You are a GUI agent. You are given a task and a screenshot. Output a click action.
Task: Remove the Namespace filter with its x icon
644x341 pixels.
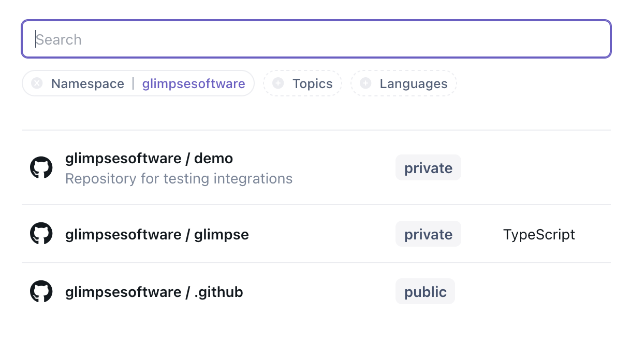(37, 83)
